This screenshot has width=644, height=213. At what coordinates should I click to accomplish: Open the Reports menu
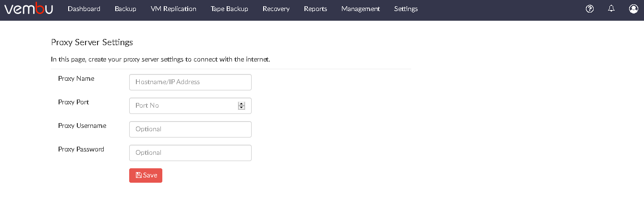click(316, 9)
